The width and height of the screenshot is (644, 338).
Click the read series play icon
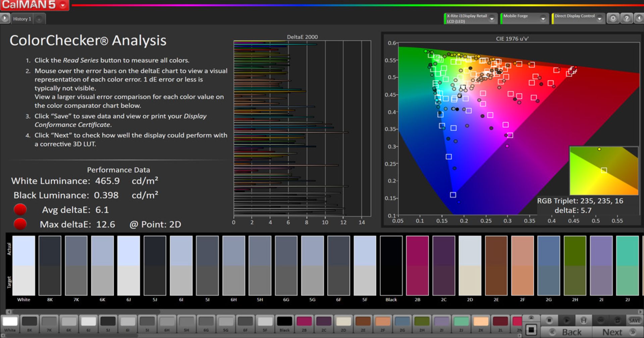click(567, 320)
